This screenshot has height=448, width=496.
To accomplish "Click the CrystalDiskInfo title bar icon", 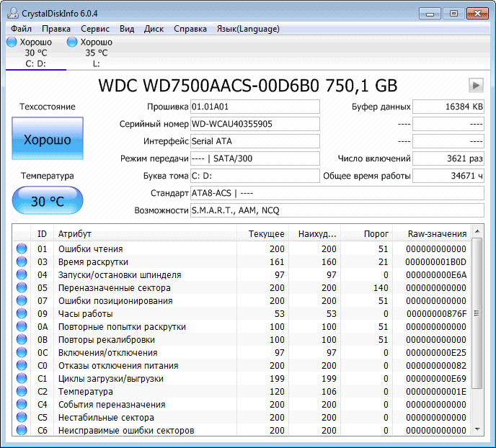I will [x=13, y=13].
